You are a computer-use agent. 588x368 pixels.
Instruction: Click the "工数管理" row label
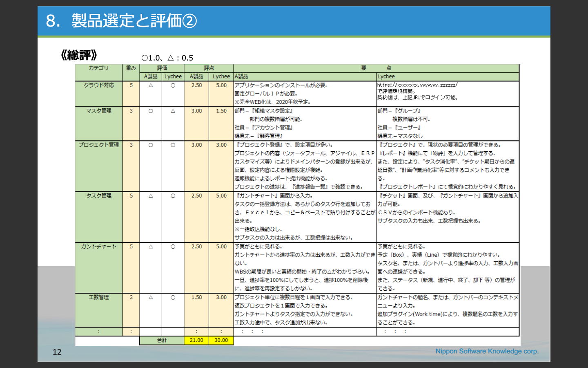(98, 297)
